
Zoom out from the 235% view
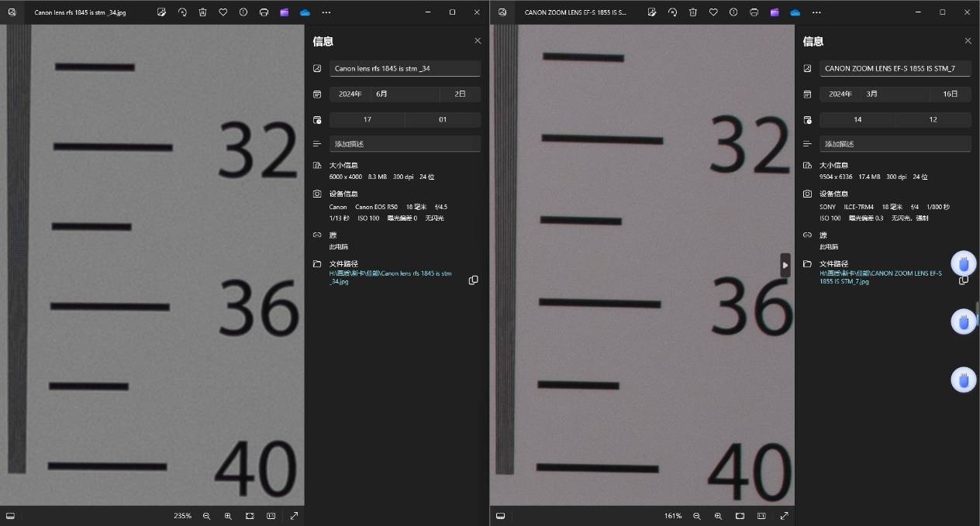pos(206,516)
